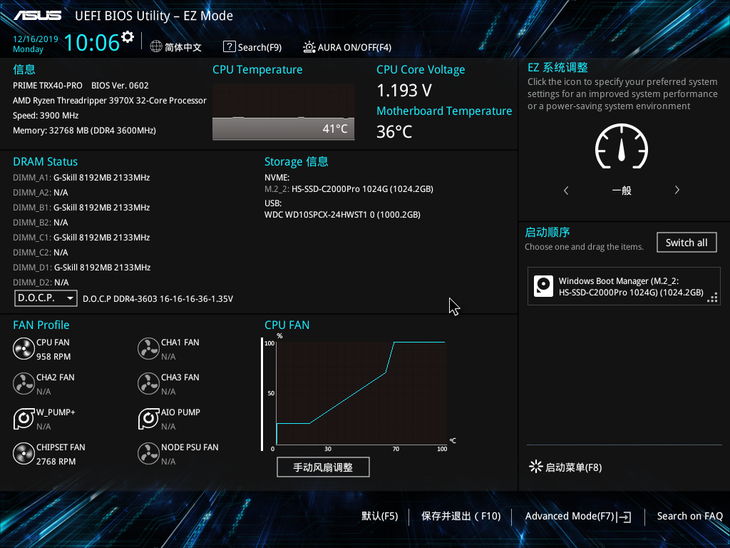Click the 简体中文 language label
Viewport: 730px width, 548px height.
tap(183, 47)
